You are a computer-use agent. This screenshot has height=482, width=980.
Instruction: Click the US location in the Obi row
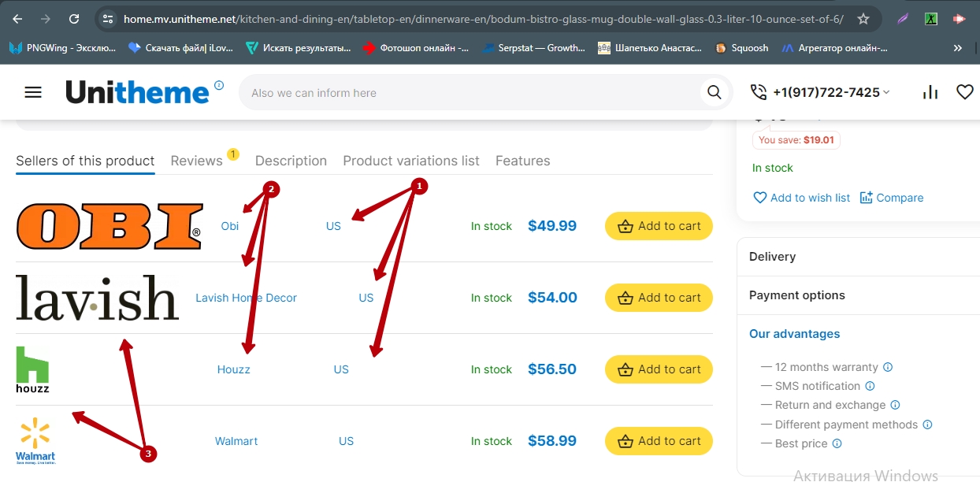coord(333,226)
